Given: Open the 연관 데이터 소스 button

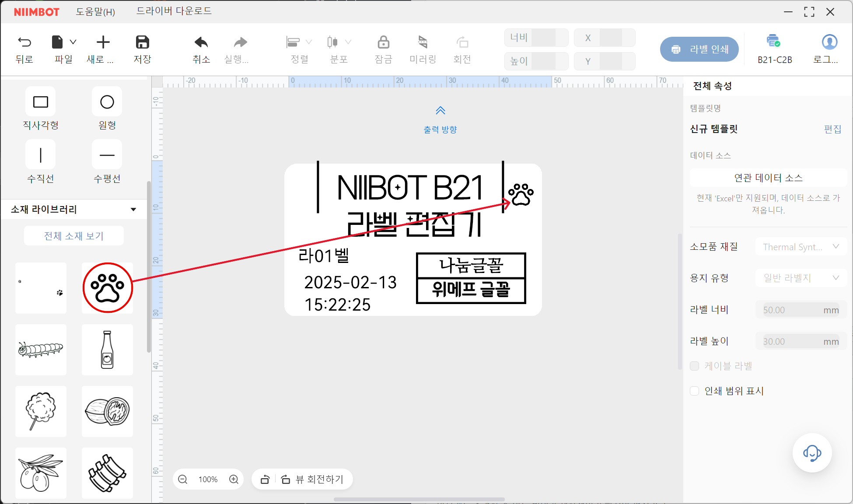Looking at the screenshot, I should [768, 178].
